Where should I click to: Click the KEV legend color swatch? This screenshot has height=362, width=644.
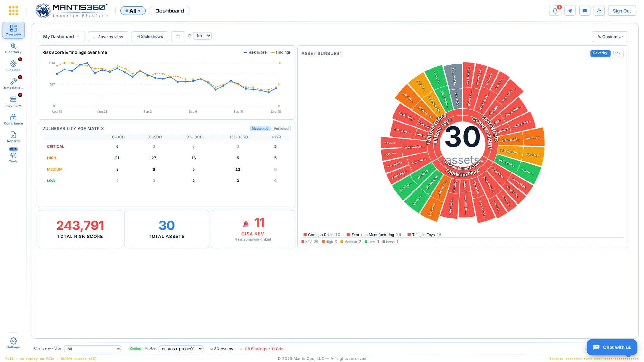point(303,242)
